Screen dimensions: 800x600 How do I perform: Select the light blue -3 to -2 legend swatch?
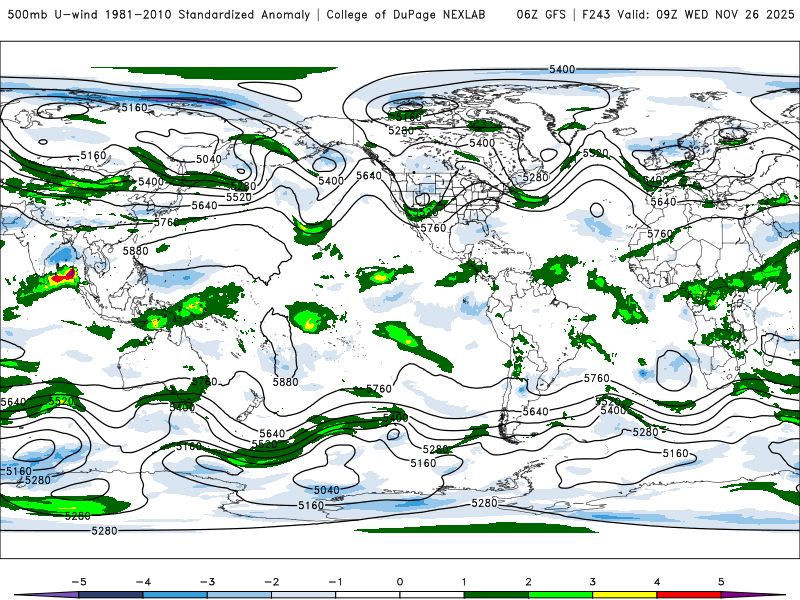239,595
